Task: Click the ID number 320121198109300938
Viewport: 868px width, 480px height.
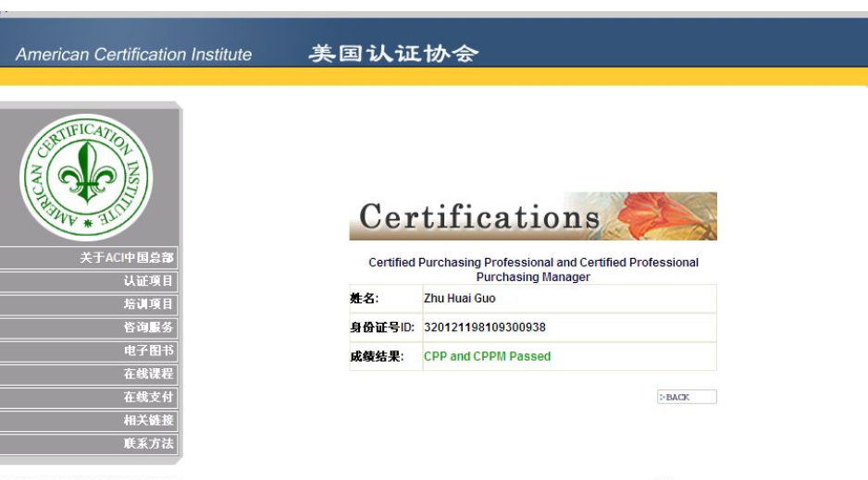Action: point(485,327)
